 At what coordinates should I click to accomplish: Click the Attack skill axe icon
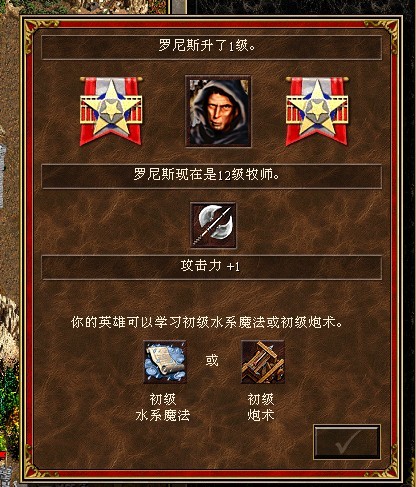tap(213, 225)
